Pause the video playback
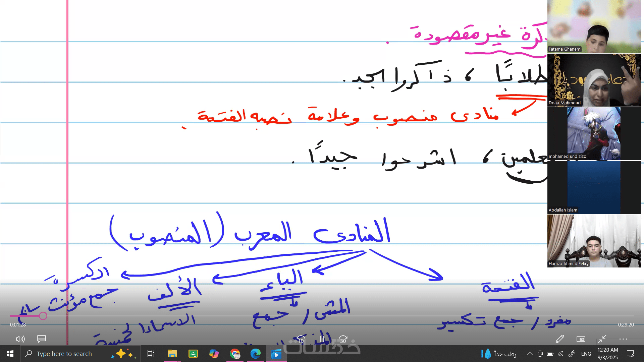Viewport: 644px width, 362px height. pos(322,339)
